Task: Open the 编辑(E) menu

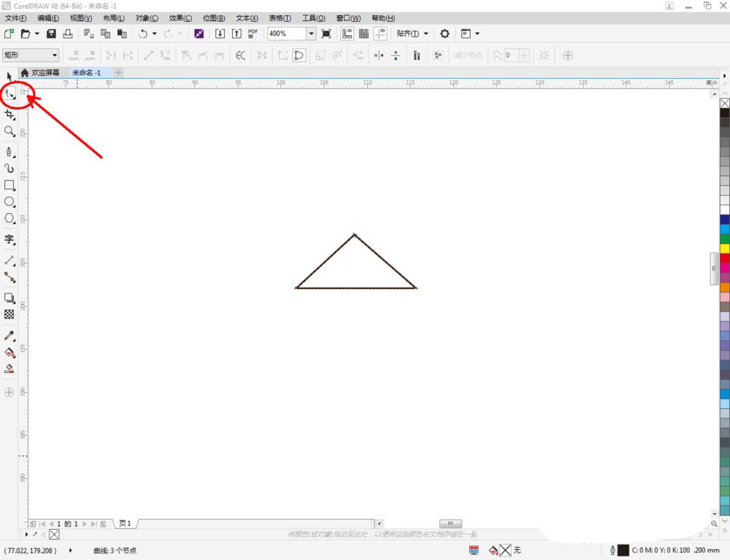Action: (48, 18)
